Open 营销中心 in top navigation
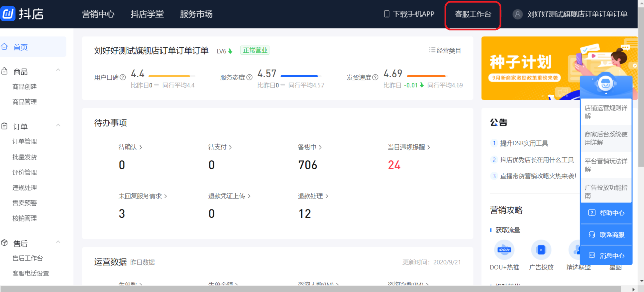 99,14
